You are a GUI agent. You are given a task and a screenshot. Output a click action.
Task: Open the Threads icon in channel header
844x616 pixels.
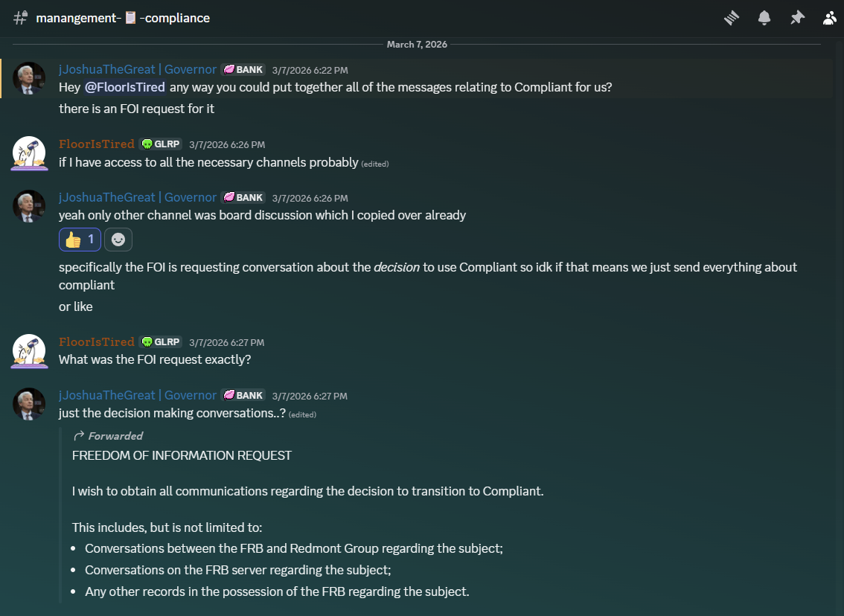732,18
